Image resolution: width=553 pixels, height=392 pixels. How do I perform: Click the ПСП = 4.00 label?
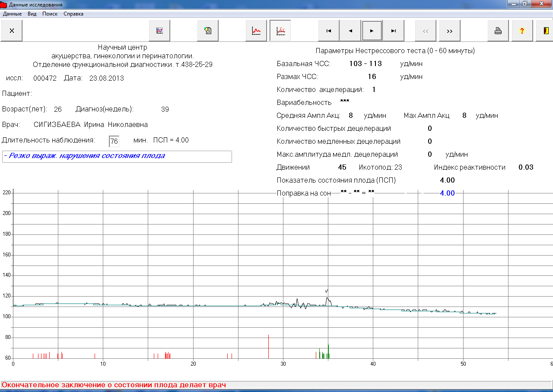tap(171, 140)
